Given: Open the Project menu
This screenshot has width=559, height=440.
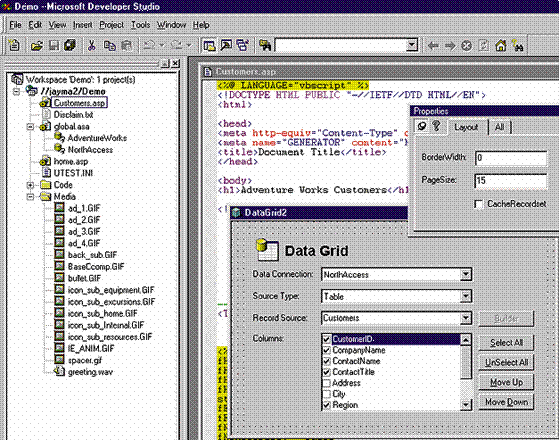Looking at the screenshot, I should tap(111, 25).
